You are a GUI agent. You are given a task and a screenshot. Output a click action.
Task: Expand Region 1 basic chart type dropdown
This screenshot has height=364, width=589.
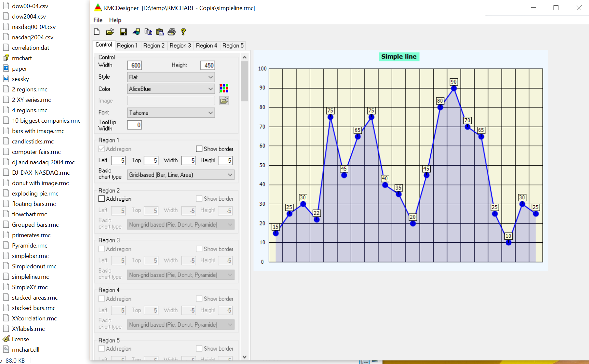181,175
